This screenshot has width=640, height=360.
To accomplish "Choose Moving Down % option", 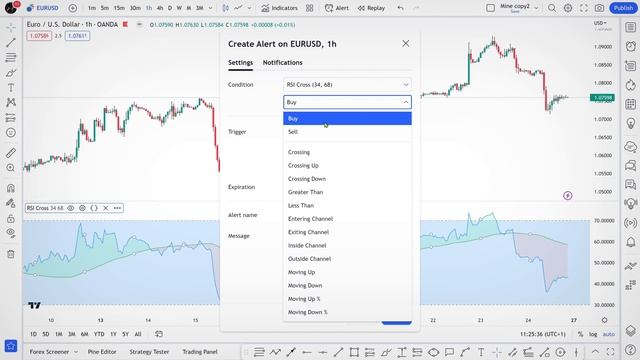I will pyautogui.click(x=347, y=312).
